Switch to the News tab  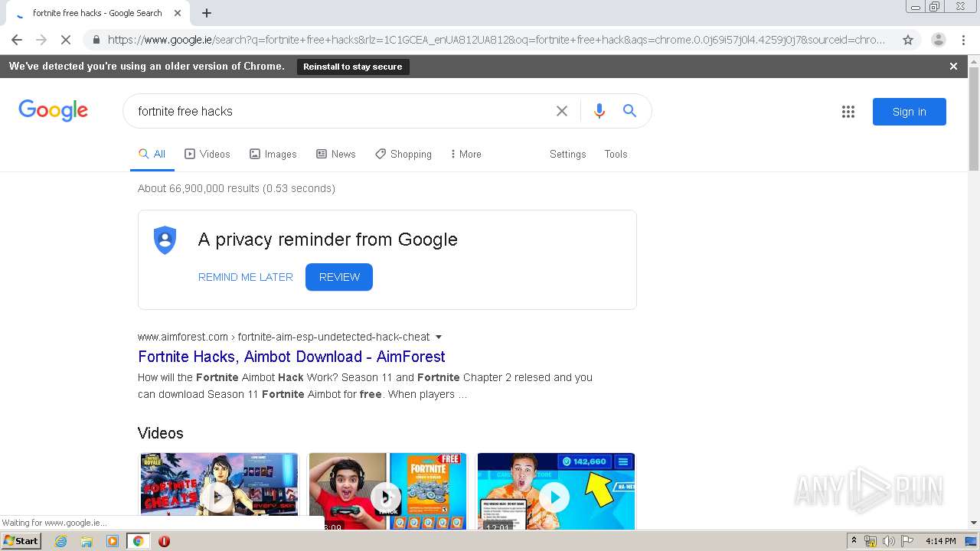[x=336, y=155]
